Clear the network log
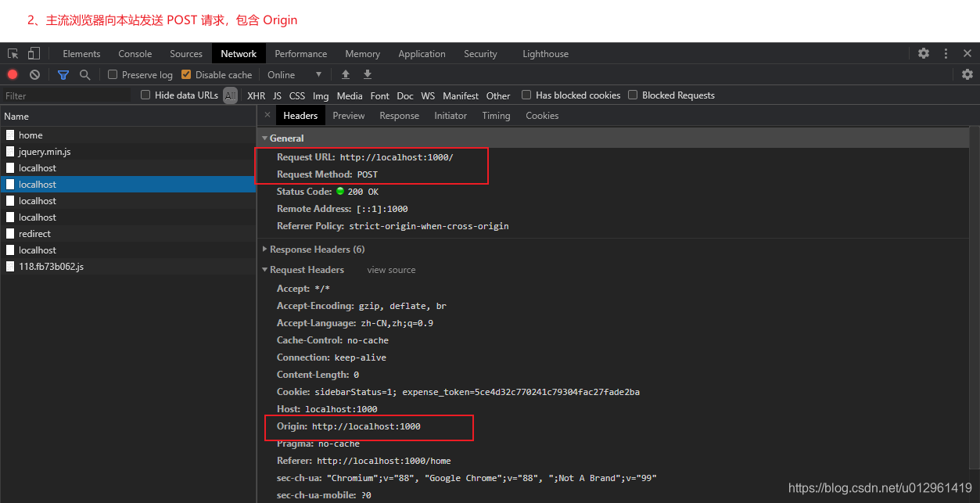 (34, 74)
